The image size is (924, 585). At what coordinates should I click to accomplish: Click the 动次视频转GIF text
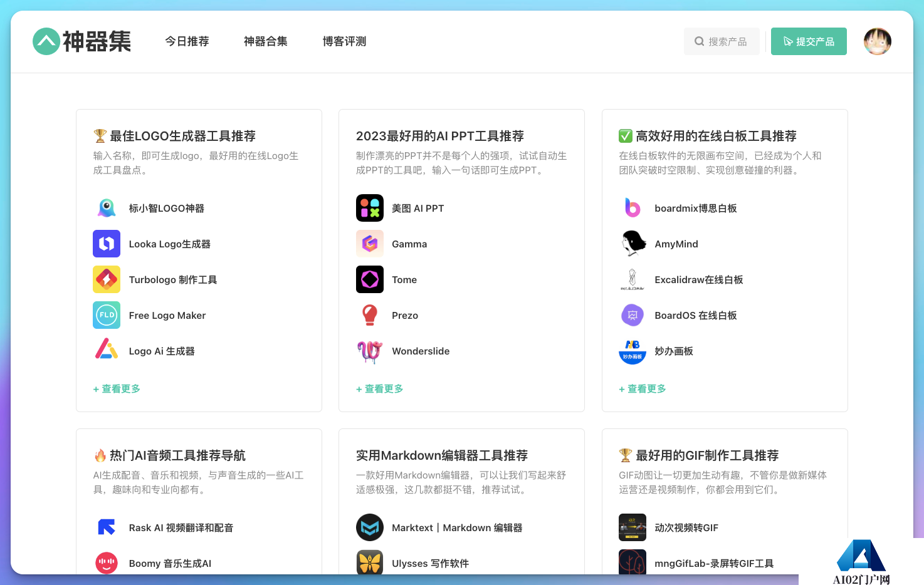(x=686, y=527)
